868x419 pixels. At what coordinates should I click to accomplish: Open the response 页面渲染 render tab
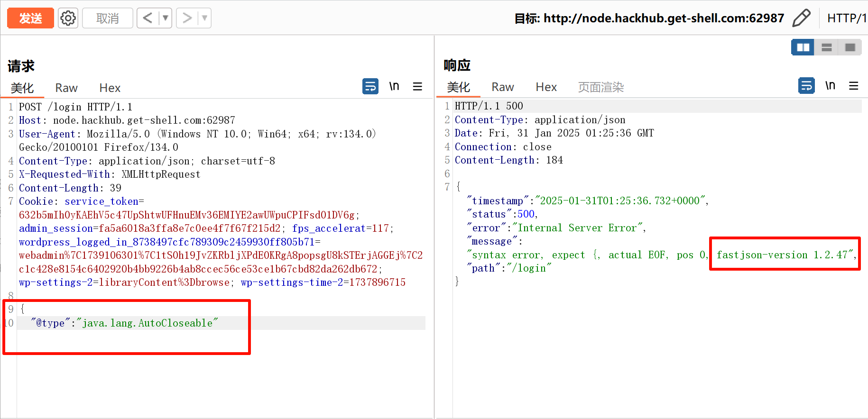click(600, 87)
